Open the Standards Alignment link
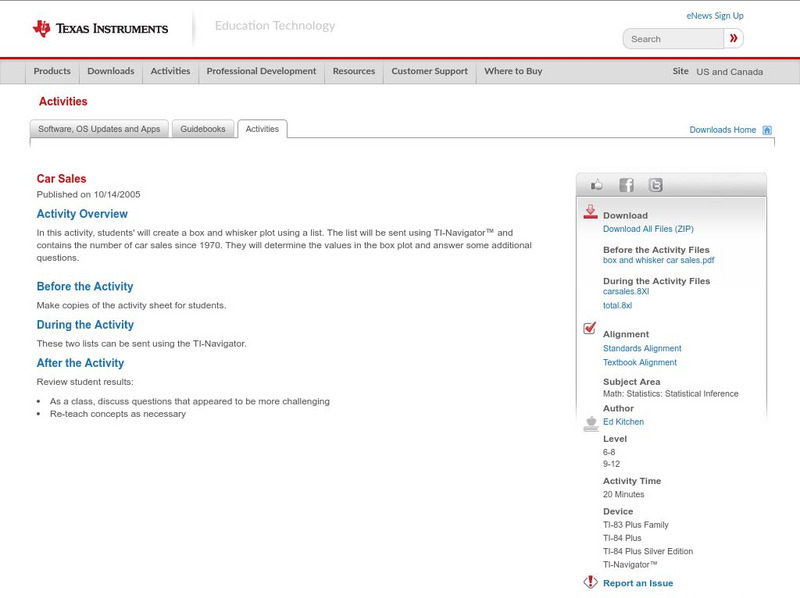The width and height of the screenshot is (800, 598). coord(642,349)
